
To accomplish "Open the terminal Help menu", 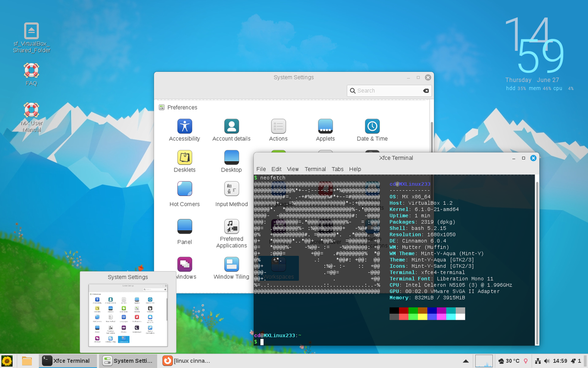I will 355,169.
